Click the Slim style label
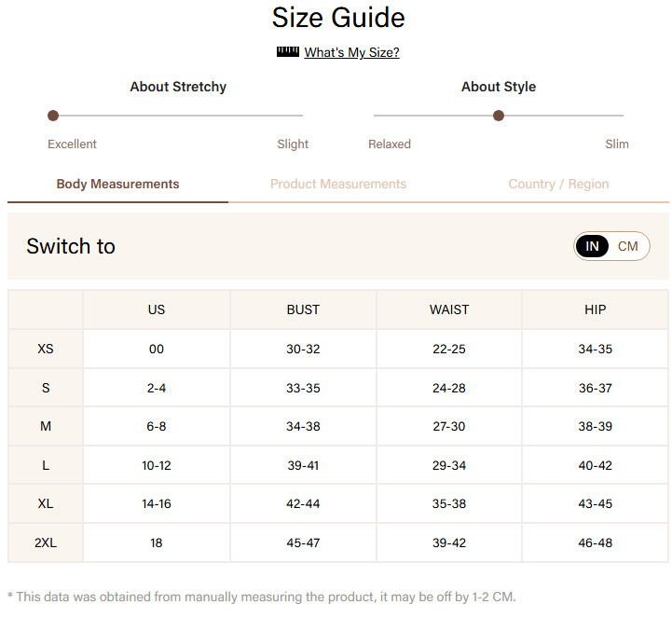Screen dimensions: 672x618 pos(617,144)
